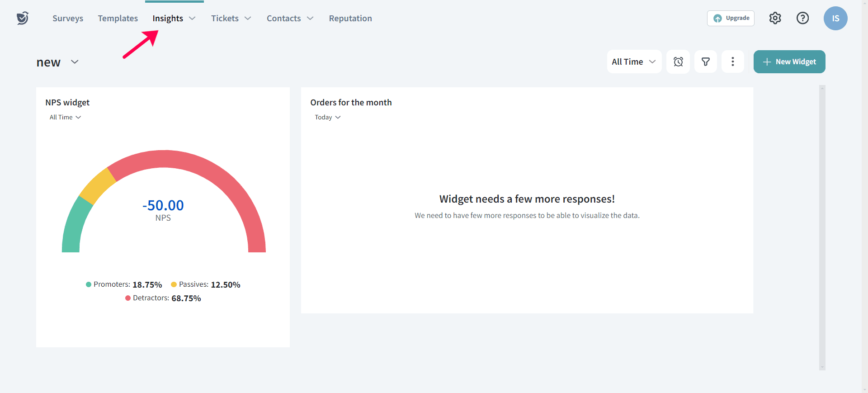Click the Upgrade button
868x393 pixels.
pyautogui.click(x=731, y=18)
